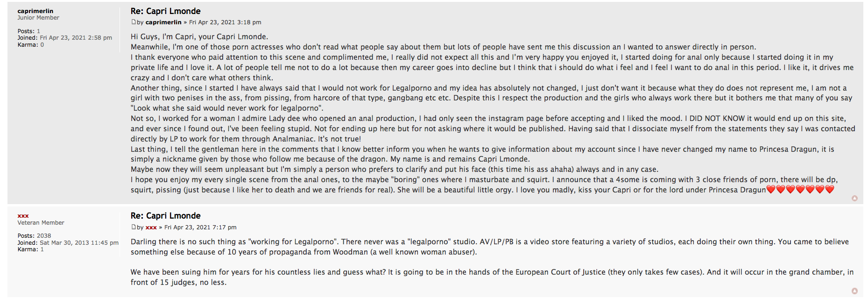Click the "Fri Apr 23, 2021 7:17 pm" timestamp
Viewport: 868px width, 298px height.
point(200,227)
